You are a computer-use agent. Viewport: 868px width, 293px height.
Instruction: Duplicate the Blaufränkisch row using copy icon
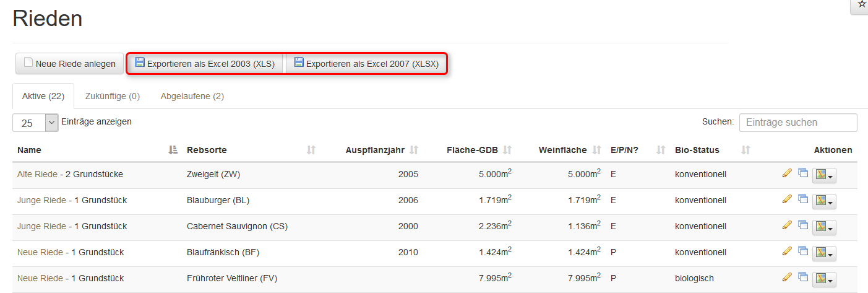coord(803,251)
